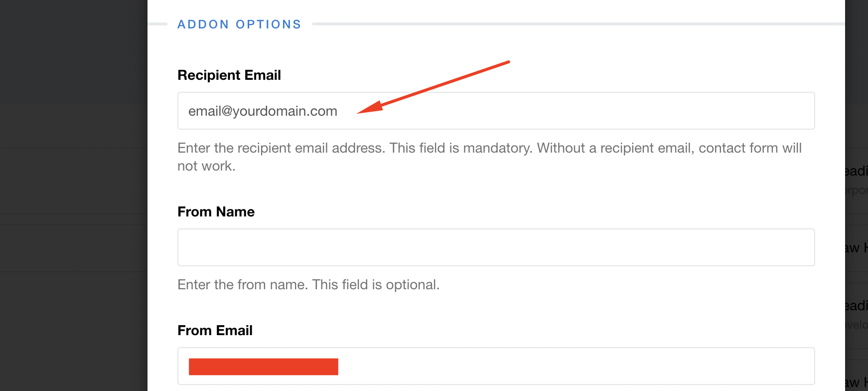Screen dimensions: 868x391
Task: Click the upper "eadi" text behind the modal
Action: [857, 171]
